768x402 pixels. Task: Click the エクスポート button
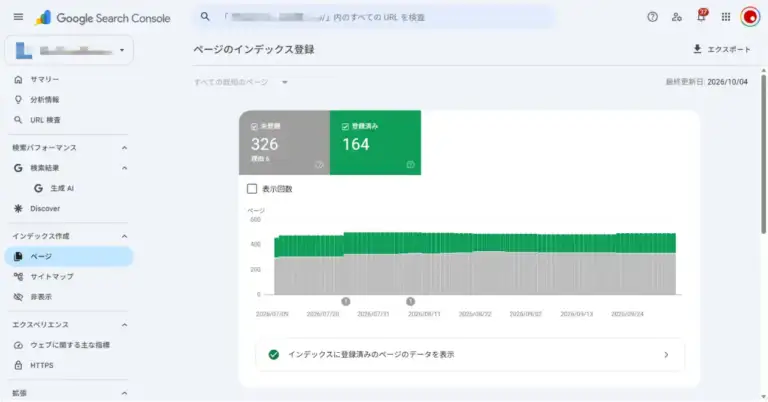pos(721,49)
